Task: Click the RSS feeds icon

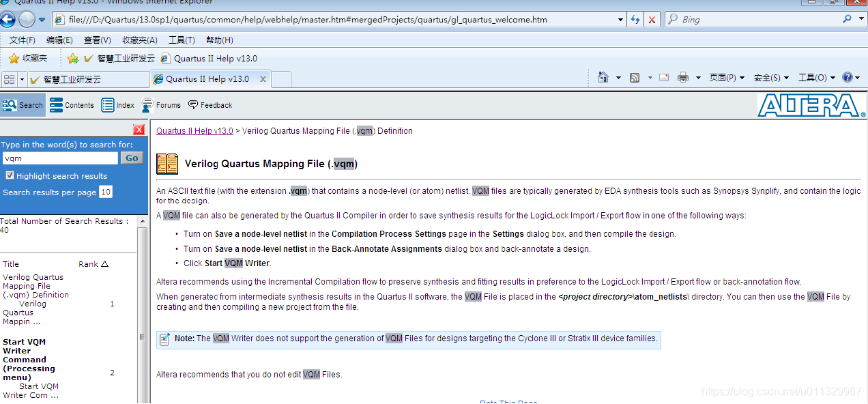Action: (635, 78)
